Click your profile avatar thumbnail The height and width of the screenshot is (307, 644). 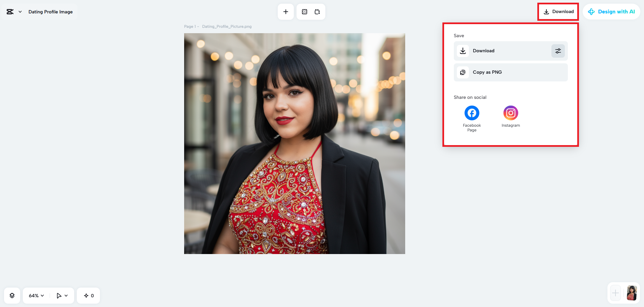click(632, 293)
